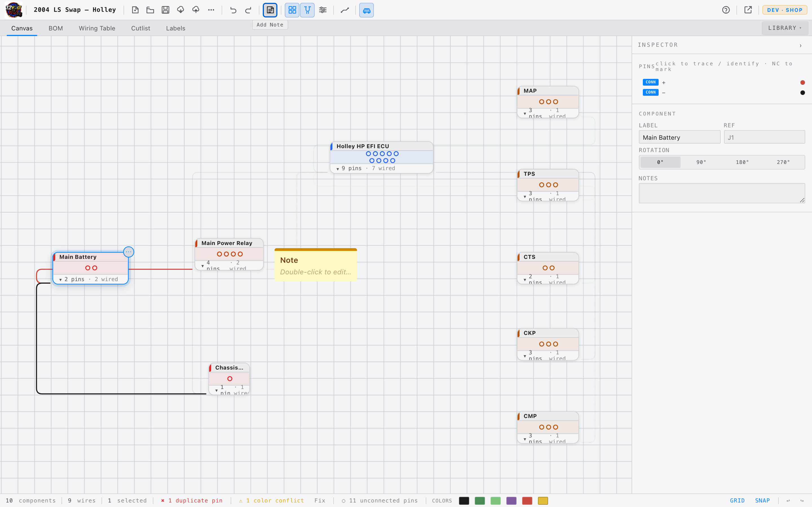Set rotation to 90°
The height and width of the screenshot is (507, 812).
(701, 162)
